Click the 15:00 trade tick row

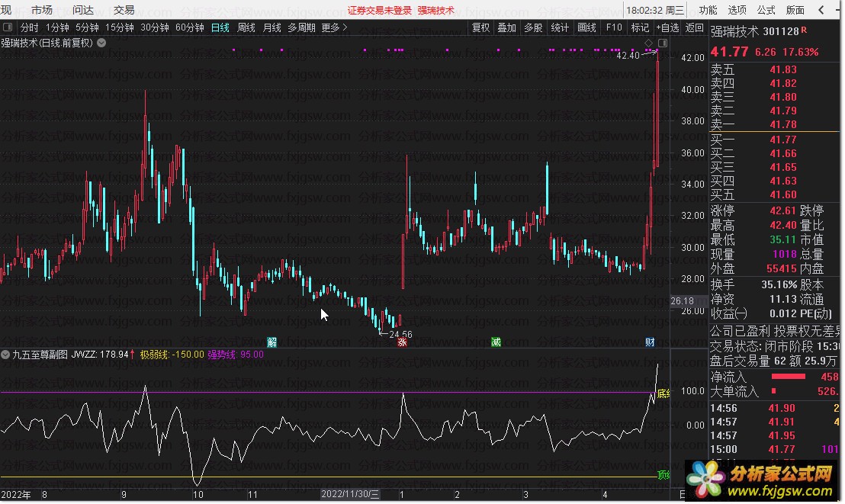click(x=774, y=449)
